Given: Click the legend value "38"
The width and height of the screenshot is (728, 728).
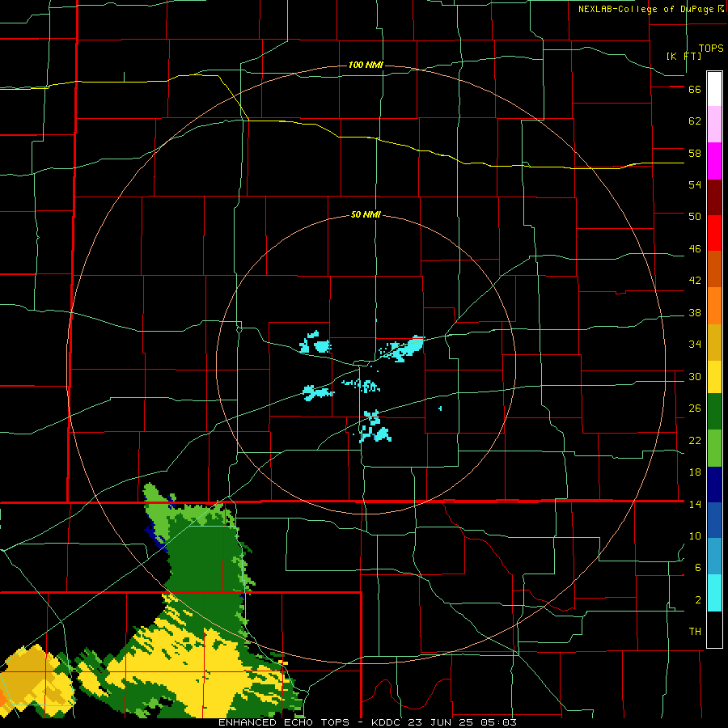Looking at the screenshot, I should point(695,313).
